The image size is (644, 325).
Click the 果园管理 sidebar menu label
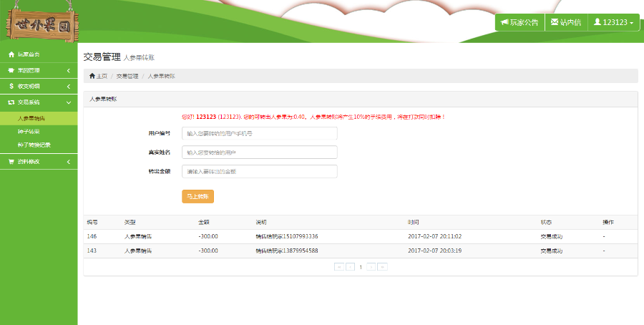29,71
